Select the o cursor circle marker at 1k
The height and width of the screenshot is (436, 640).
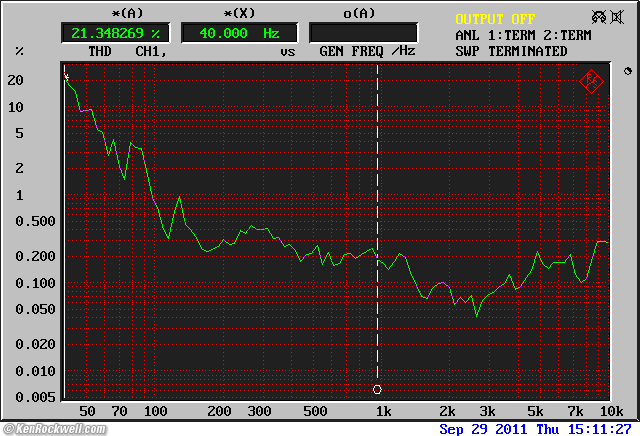pyautogui.click(x=377, y=389)
